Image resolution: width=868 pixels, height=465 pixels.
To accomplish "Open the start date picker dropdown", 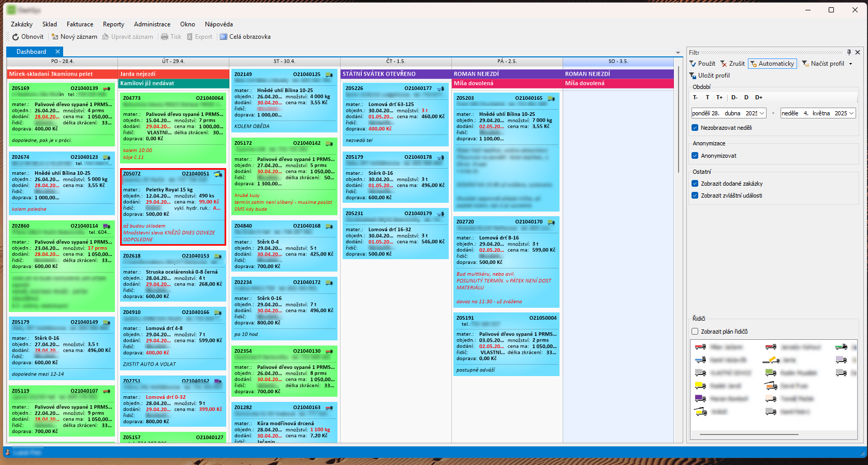I will pos(762,113).
